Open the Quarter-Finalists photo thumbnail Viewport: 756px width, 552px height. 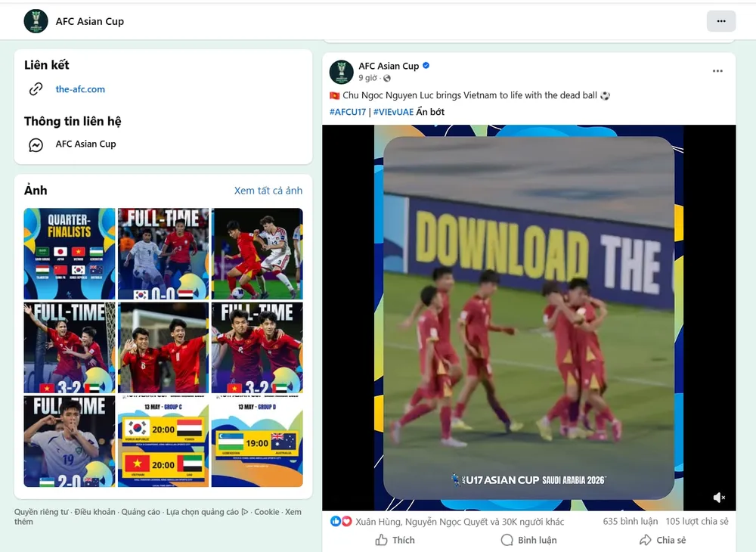point(70,253)
